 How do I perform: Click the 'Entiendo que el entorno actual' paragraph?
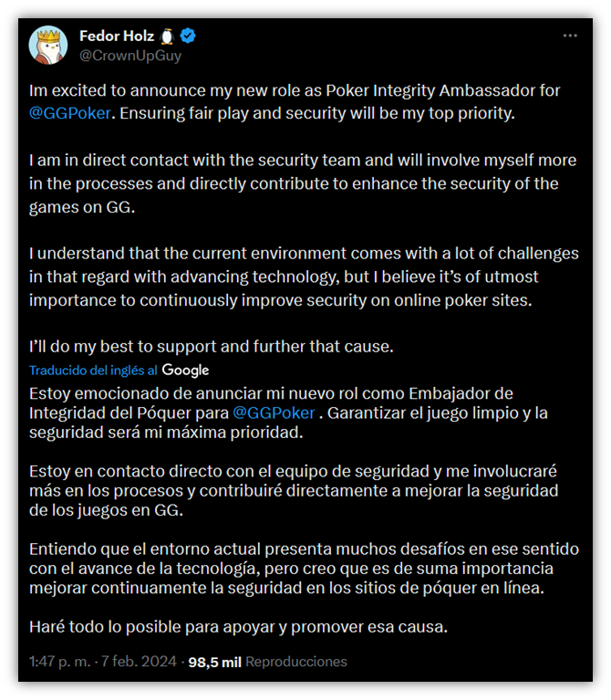pos(304,569)
